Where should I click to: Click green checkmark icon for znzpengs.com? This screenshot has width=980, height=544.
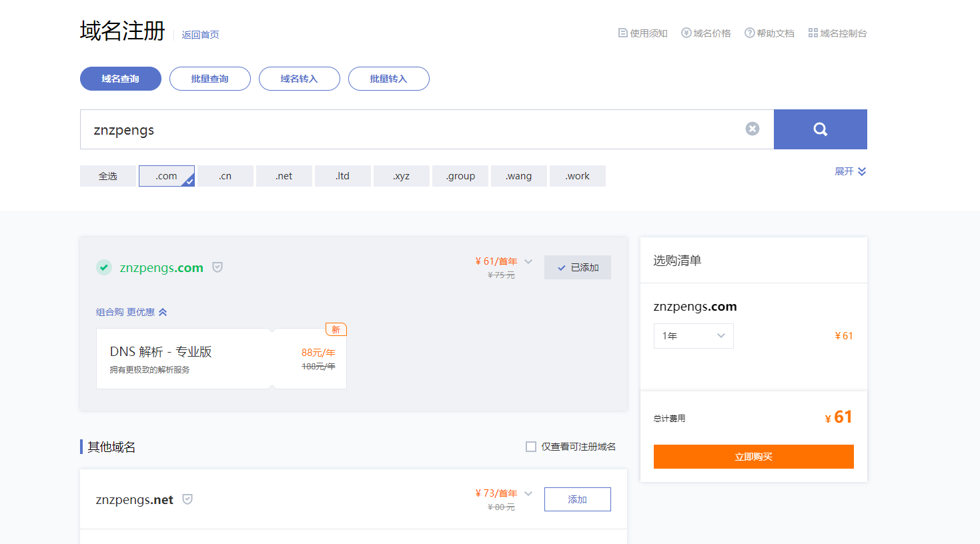[104, 267]
